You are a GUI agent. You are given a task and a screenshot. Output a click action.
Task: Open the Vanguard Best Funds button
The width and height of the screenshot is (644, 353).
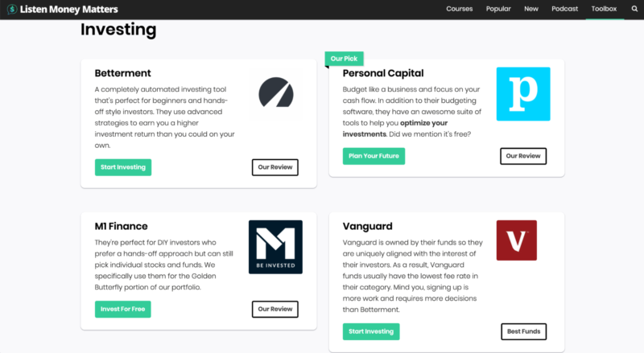522,331
